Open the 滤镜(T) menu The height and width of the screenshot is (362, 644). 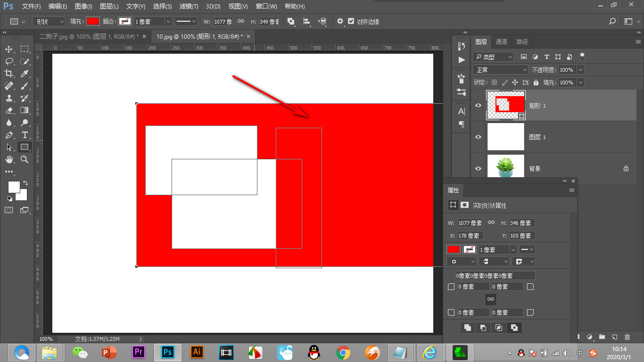pos(189,7)
